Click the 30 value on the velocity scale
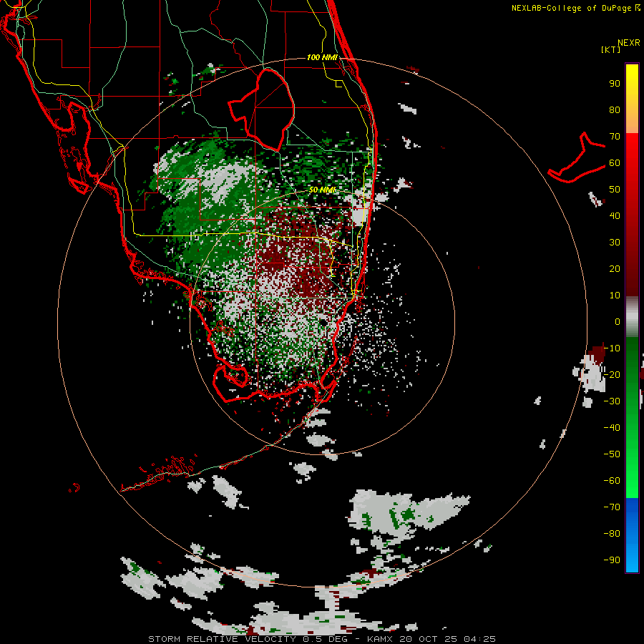This screenshot has width=644, height=644. click(615, 243)
